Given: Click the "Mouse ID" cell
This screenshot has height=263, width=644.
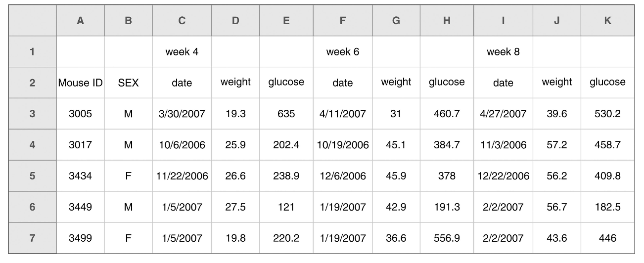Looking at the screenshot, I should [80, 83].
